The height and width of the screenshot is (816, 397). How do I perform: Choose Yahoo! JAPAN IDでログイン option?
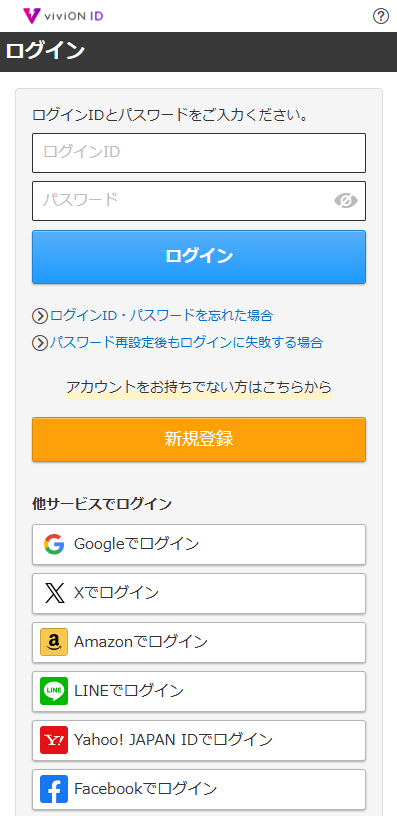pyautogui.click(x=199, y=740)
